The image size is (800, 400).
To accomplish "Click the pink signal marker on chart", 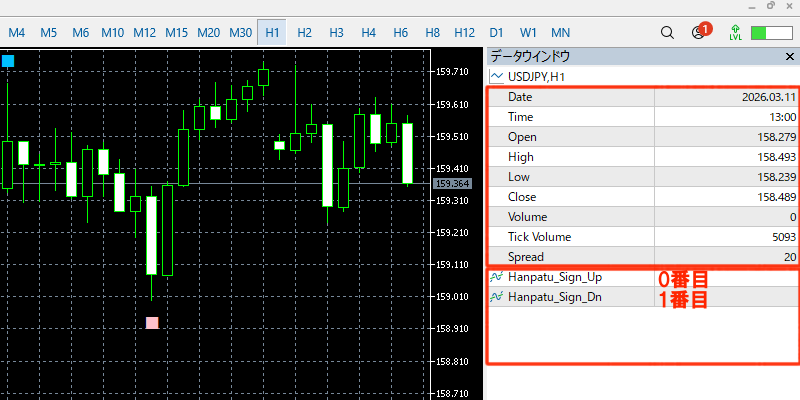I will click(152, 323).
